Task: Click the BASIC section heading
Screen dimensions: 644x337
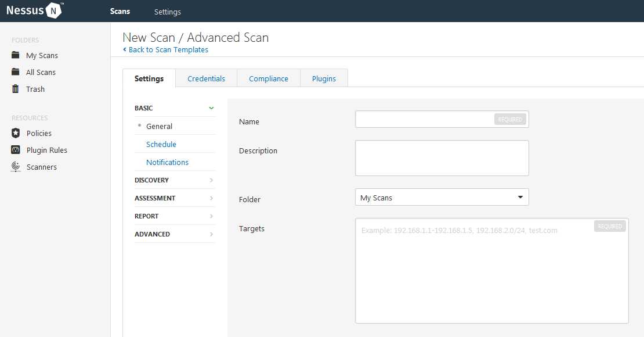Action: pyautogui.click(x=144, y=108)
